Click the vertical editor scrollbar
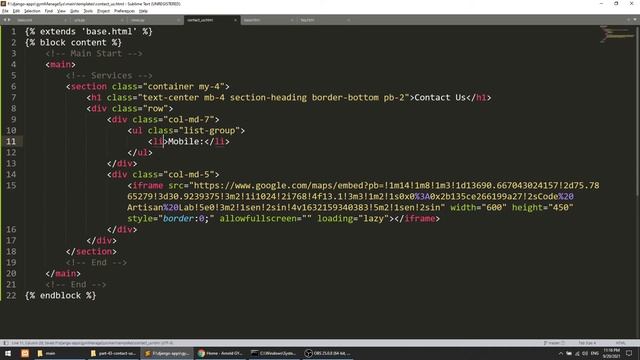 coord(638,182)
